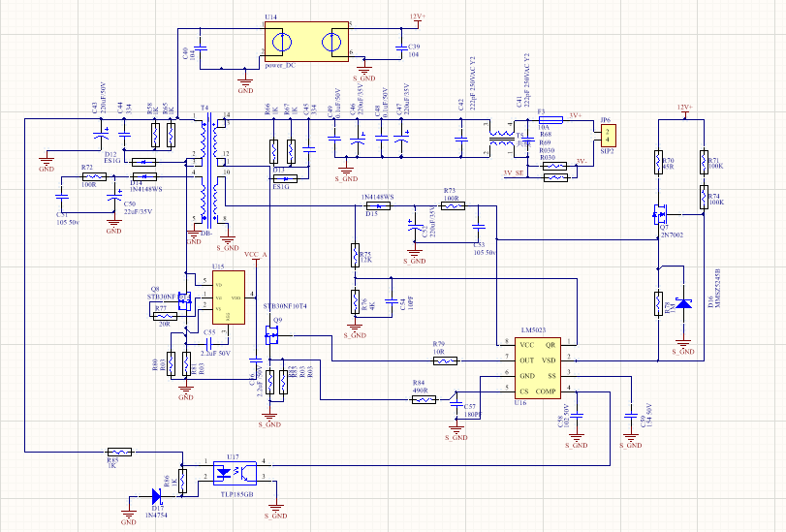Click capacitor C59 154 50V symbol
Screen dimensions: 786x532
(631, 416)
